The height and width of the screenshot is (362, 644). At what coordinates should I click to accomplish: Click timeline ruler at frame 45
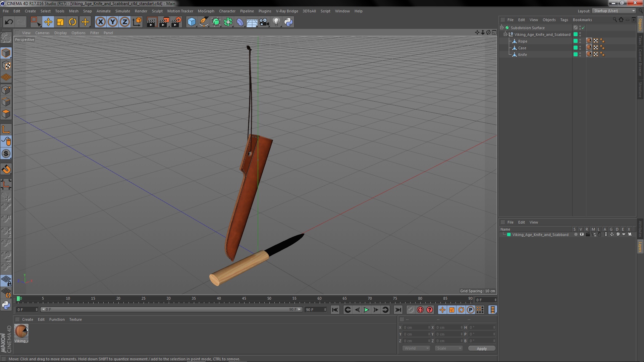244,299
